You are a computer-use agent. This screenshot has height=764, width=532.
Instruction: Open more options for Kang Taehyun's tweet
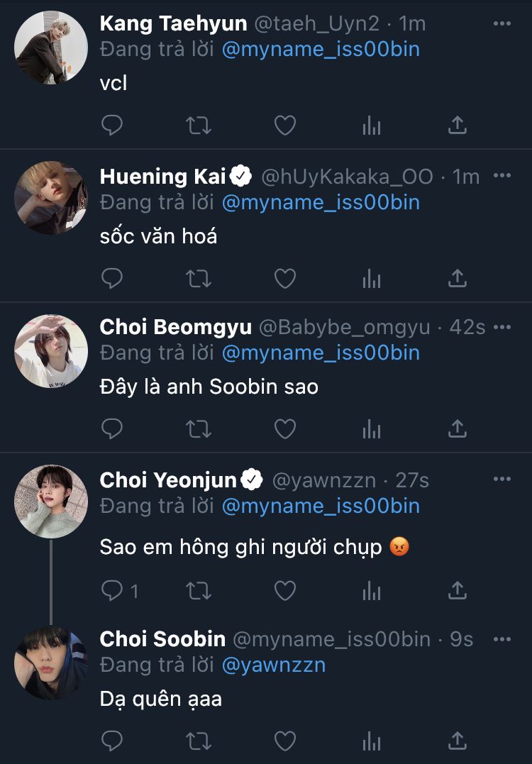[501, 23]
